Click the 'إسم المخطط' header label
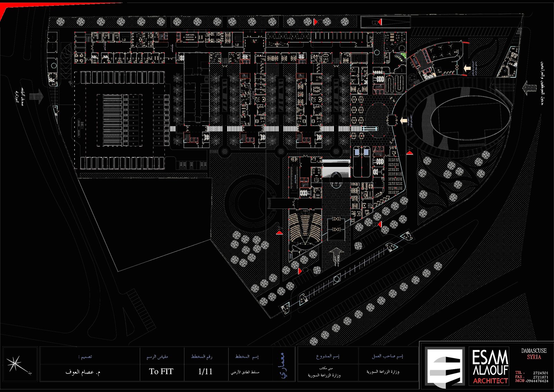 pos(247,356)
